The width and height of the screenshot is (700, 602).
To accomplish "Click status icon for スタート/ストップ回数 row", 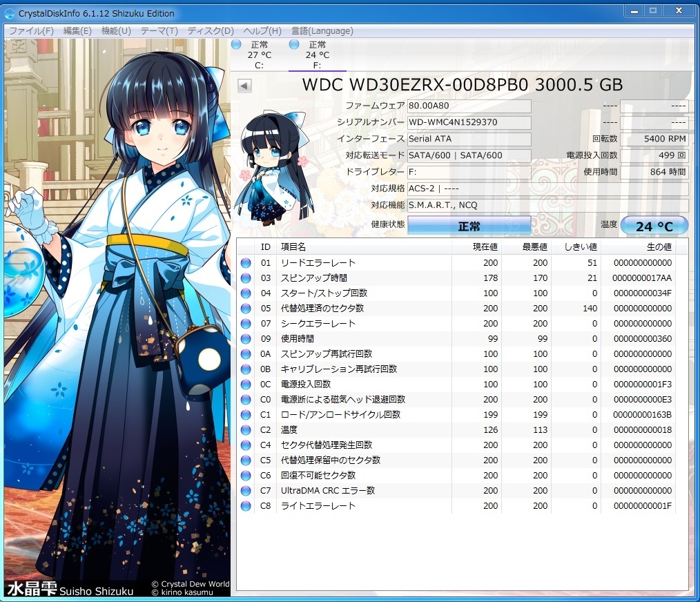I will (246, 293).
